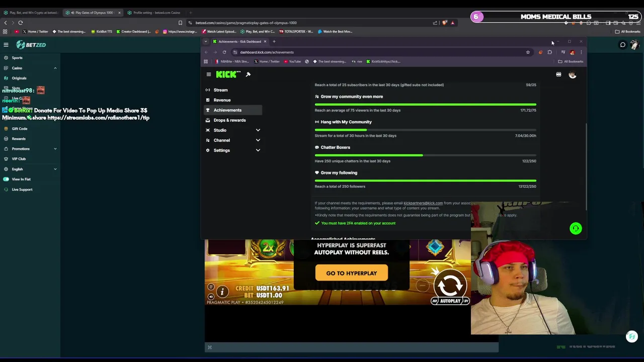Open Creator Dashboard bookmark
Screen dimensions: 644x362
(133, 32)
